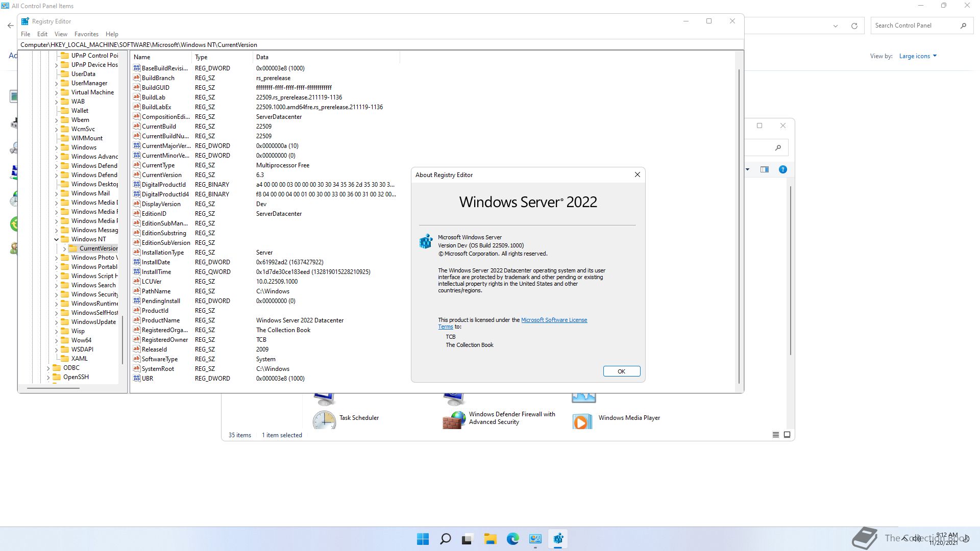
Task: Open the File menu in Registry Editor
Action: click(x=26, y=34)
